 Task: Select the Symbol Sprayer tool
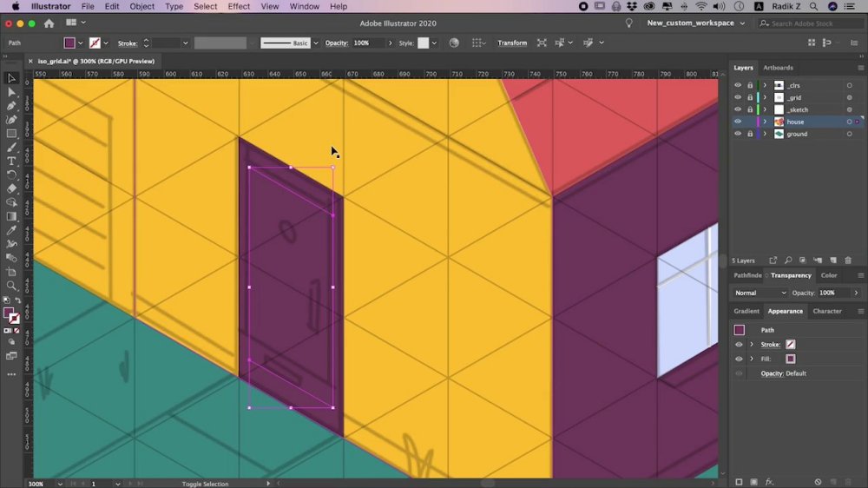(11, 244)
